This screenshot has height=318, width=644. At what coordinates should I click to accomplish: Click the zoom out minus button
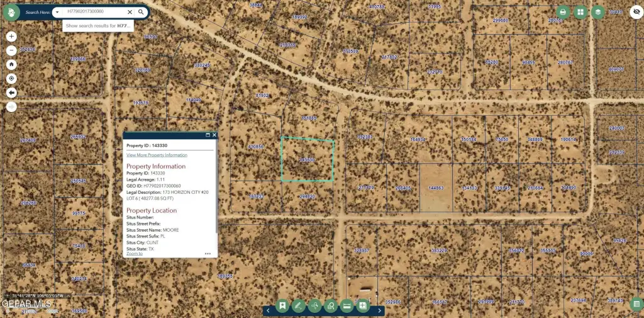click(x=11, y=50)
